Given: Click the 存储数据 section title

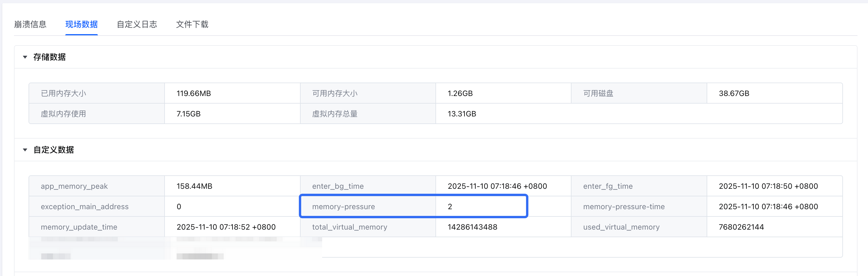Looking at the screenshot, I should 50,57.
